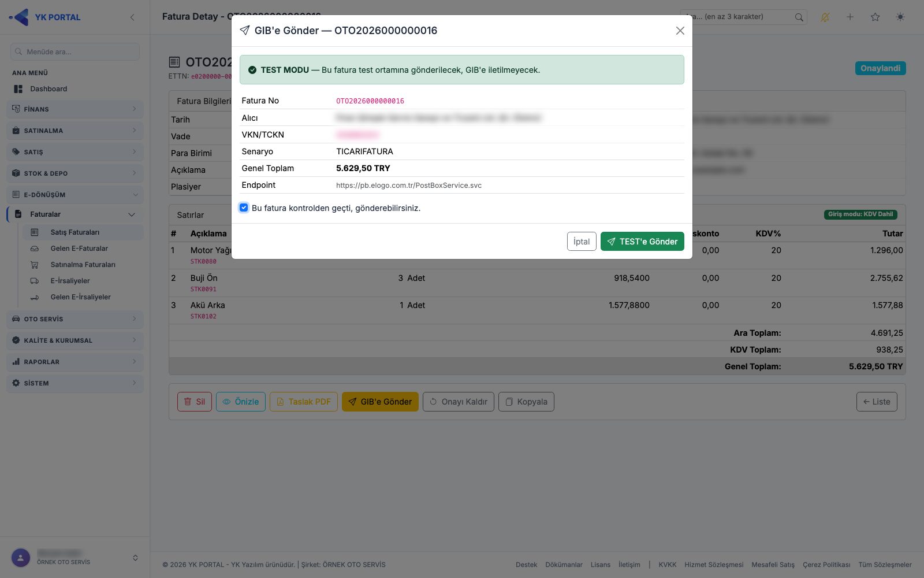Click the YK PORTAL logo icon
Image resolution: width=924 pixels, height=578 pixels.
19,17
